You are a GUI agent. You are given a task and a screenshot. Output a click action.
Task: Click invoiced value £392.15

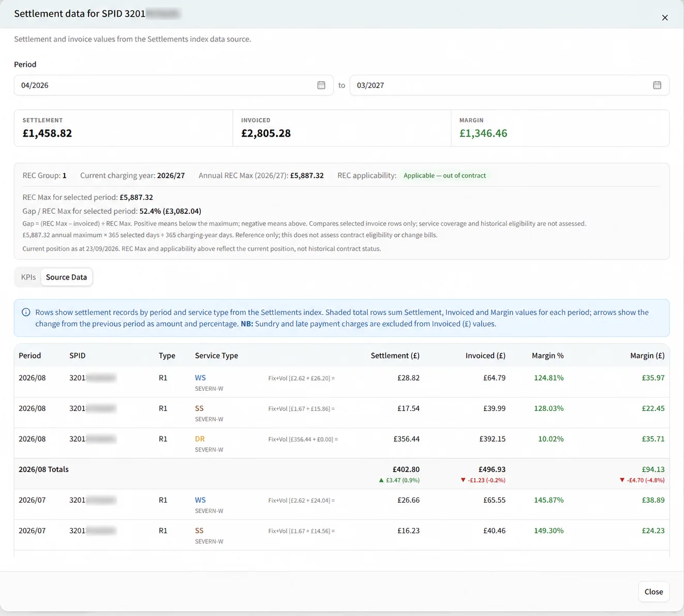pos(492,439)
